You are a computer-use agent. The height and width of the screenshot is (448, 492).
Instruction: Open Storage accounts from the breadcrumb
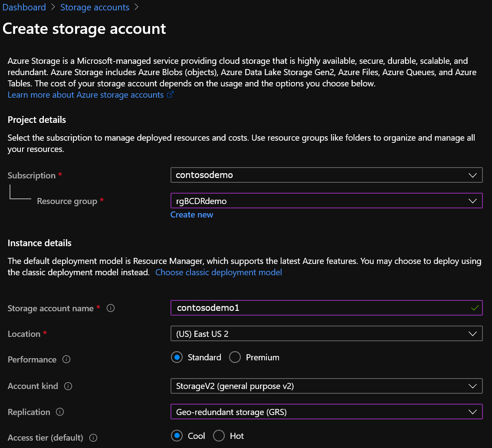click(95, 7)
